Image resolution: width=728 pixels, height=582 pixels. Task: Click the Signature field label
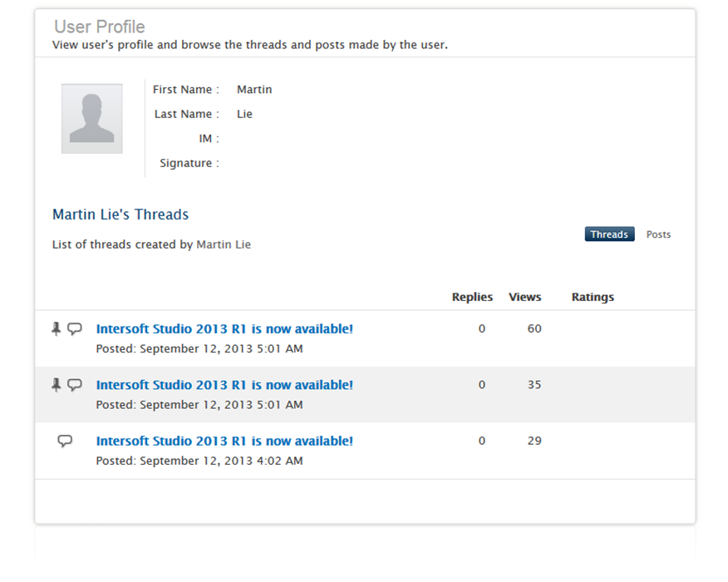pyautogui.click(x=189, y=163)
